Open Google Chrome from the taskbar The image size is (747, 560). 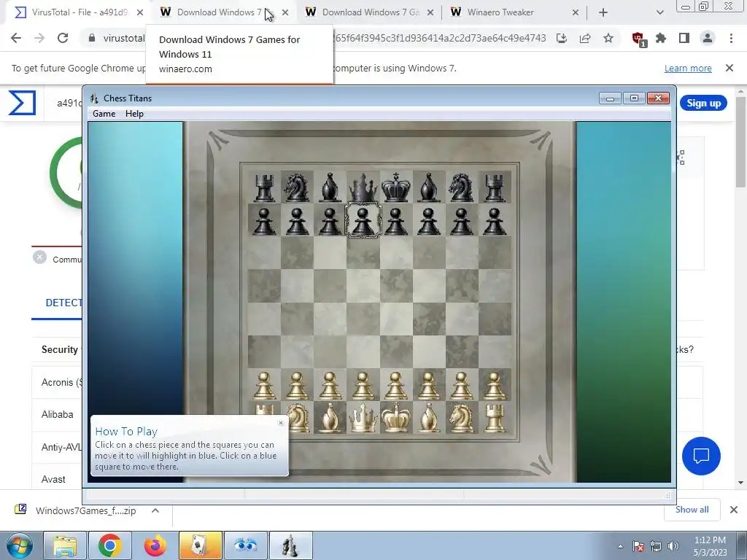tap(109, 545)
